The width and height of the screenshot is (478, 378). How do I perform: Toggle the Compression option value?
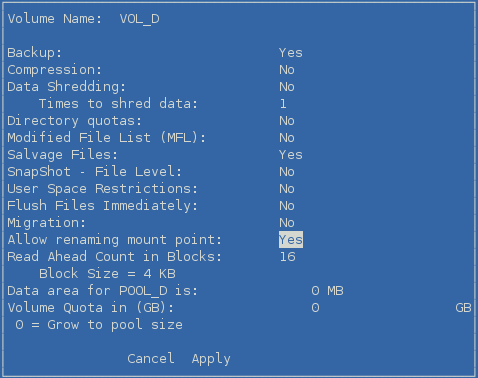tap(287, 70)
